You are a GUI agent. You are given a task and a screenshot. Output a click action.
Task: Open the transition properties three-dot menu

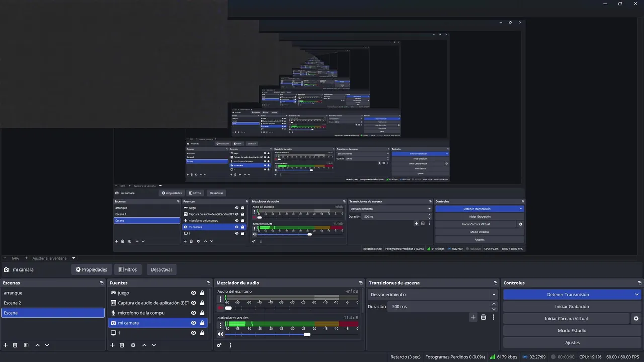coord(494,317)
